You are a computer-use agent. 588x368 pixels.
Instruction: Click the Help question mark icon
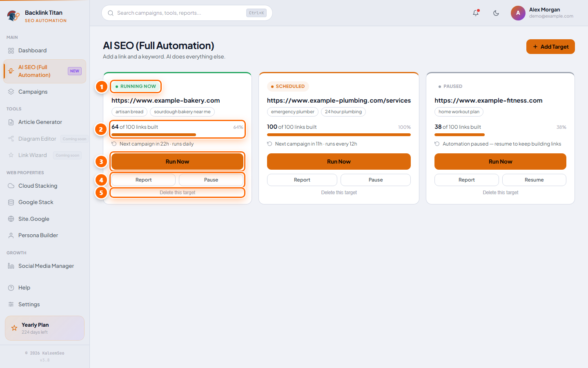pyautogui.click(x=11, y=288)
